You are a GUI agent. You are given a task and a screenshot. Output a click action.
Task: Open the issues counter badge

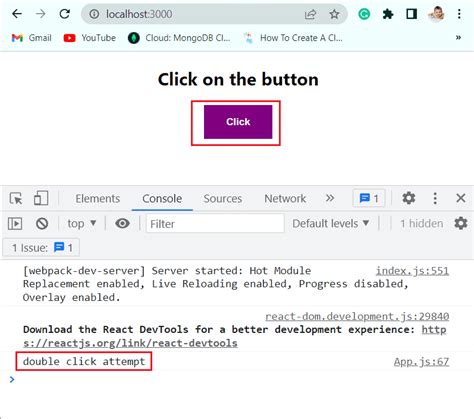[369, 199]
